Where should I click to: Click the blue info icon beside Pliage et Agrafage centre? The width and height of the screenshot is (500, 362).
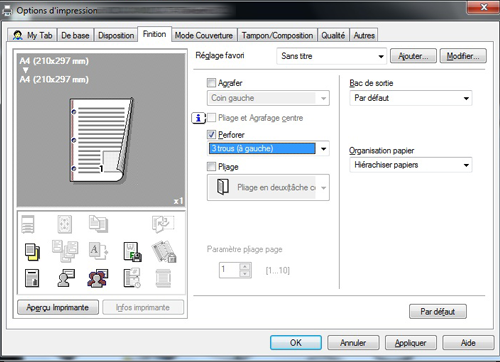coord(198,118)
